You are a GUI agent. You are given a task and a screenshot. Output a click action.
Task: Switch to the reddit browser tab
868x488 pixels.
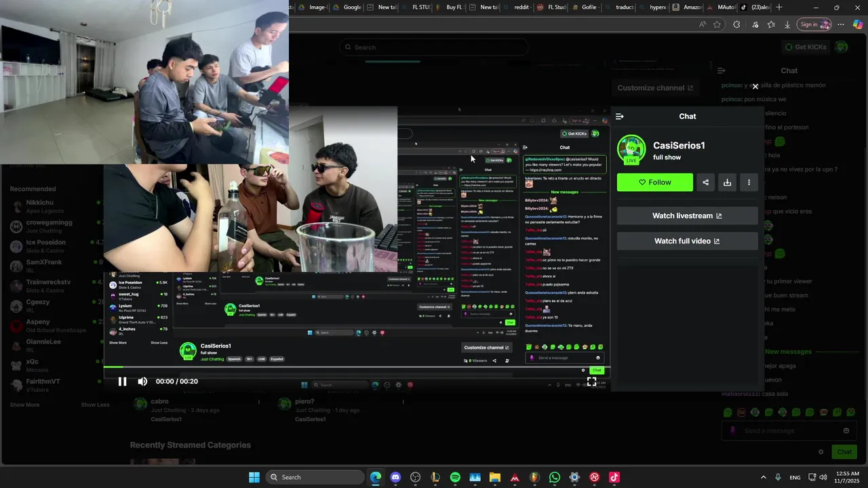pyautogui.click(x=515, y=7)
